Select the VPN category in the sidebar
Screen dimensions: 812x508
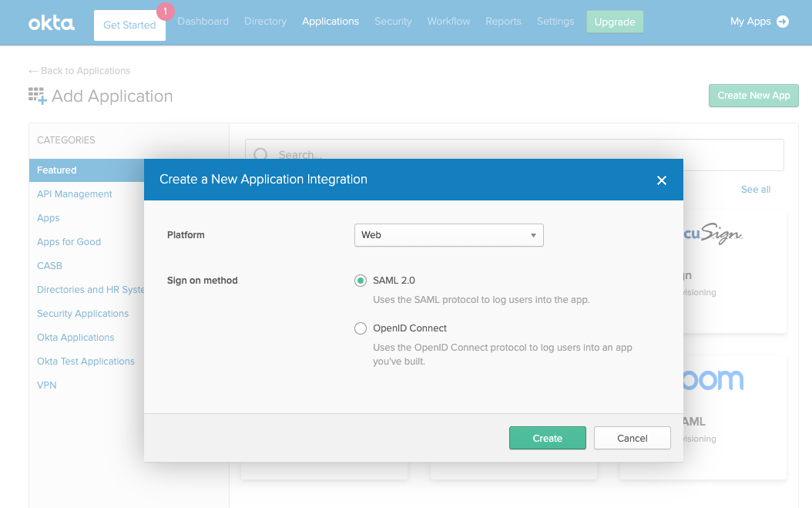pyautogui.click(x=46, y=385)
